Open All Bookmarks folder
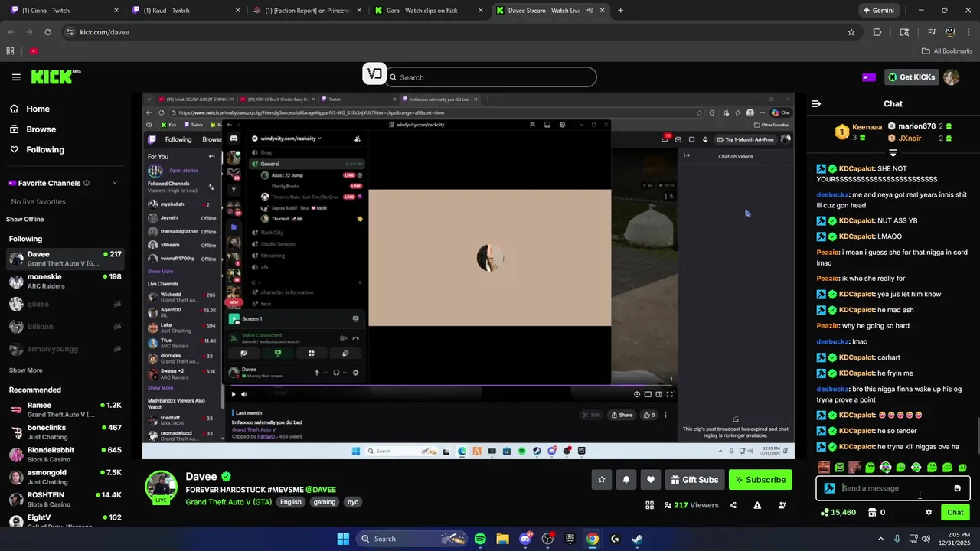This screenshot has width=980, height=551. 947,51
